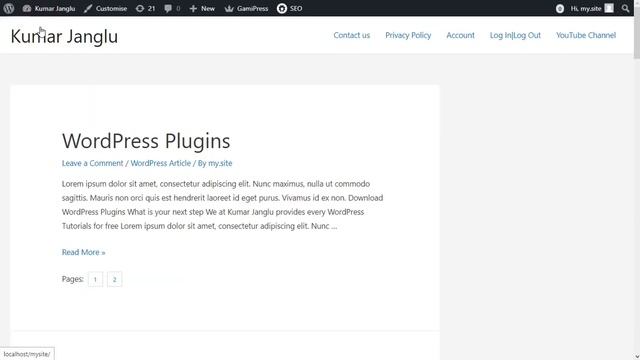Click the user avatar in admin bar
640x360 pixels.
pos(609,8)
